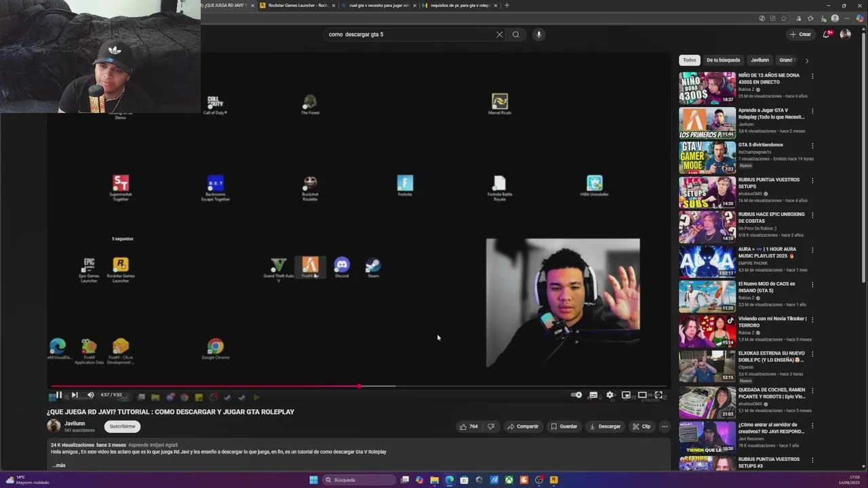The width and height of the screenshot is (868, 488).
Task: Open El Nuevo MOD de CAOS video
Action: click(x=707, y=297)
